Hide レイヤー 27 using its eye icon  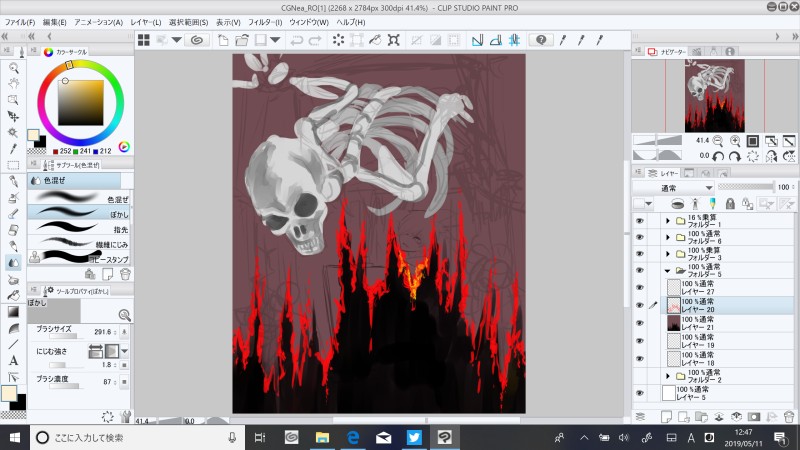tap(640, 287)
